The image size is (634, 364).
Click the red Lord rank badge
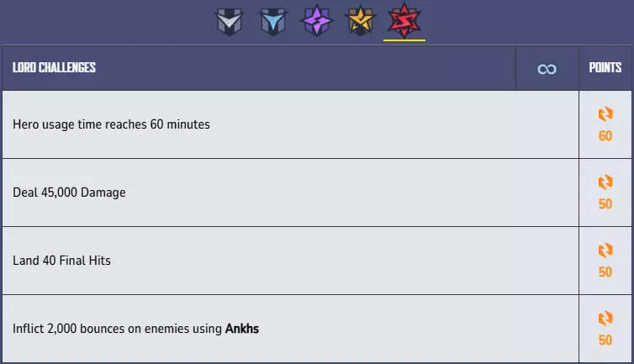[x=404, y=20]
